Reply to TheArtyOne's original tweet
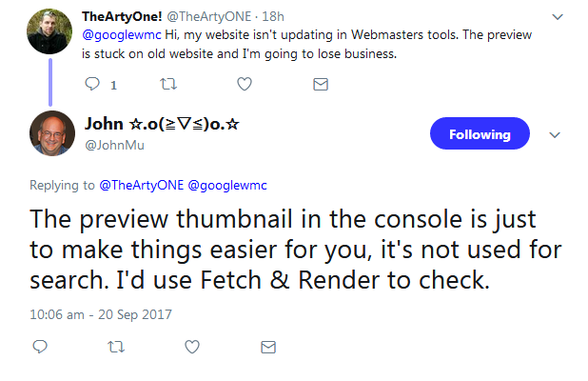 click(93, 84)
